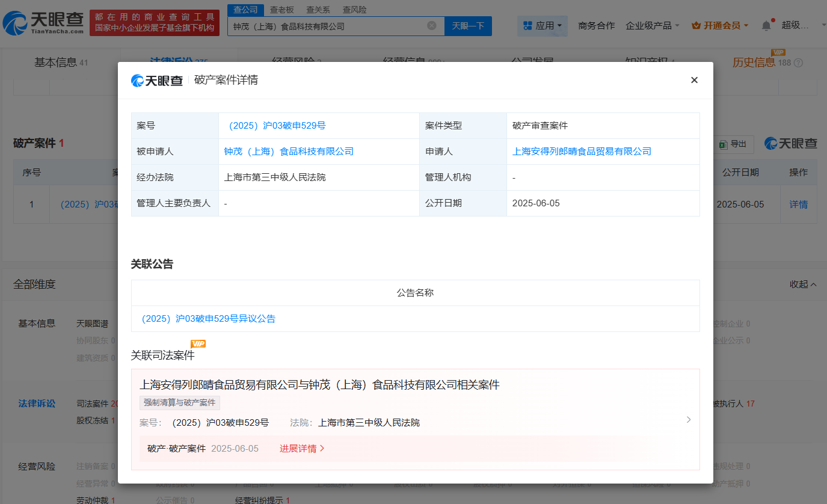Click the VIP badge above 关联司法案件

pyautogui.click(x=198, y=343)
